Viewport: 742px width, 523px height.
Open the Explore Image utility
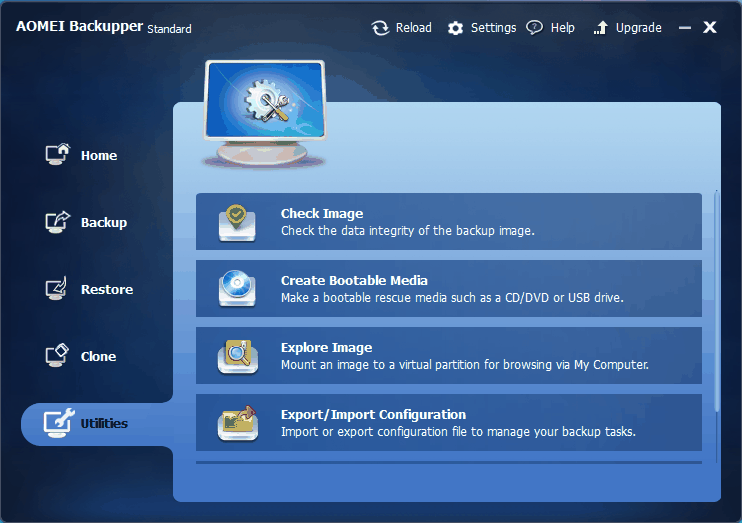(x=449, y=355)
